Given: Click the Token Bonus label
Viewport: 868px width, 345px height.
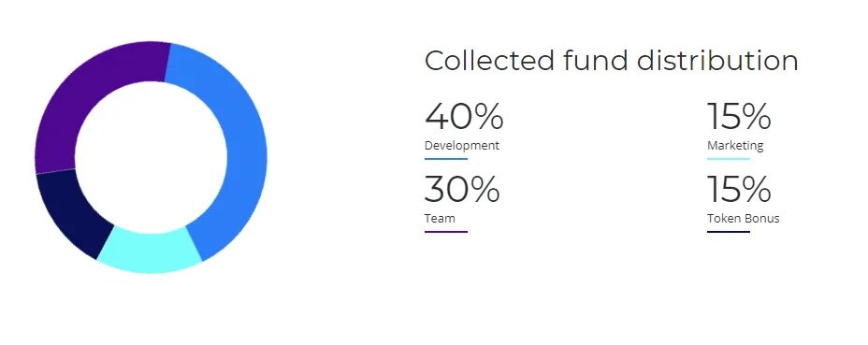Looking at the screenshot, I should (x=743, y=218).
